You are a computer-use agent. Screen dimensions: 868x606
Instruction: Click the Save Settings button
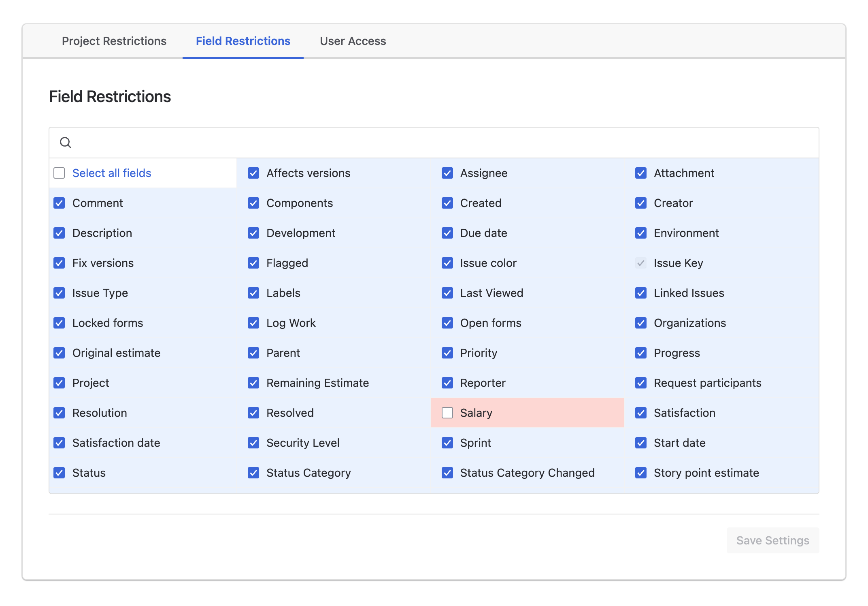[772, 540]
